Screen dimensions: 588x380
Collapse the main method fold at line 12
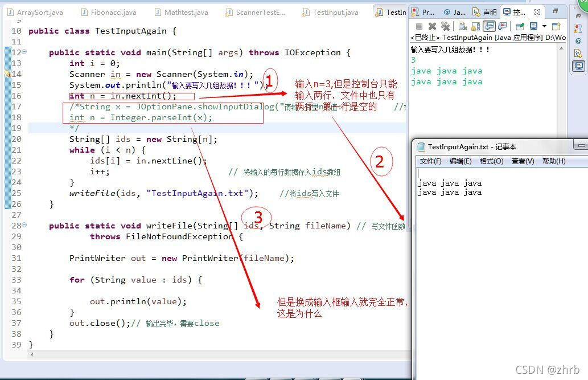click(24, 52)
